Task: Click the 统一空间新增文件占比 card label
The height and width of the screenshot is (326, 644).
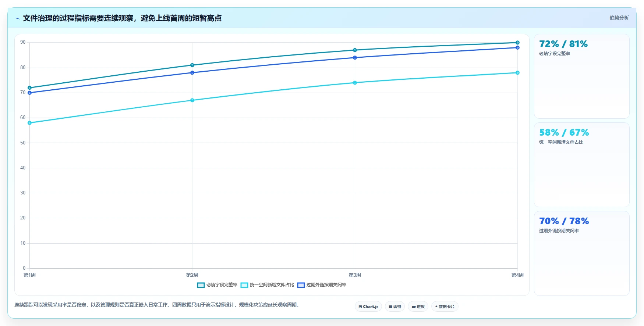Action: point(561,142)
